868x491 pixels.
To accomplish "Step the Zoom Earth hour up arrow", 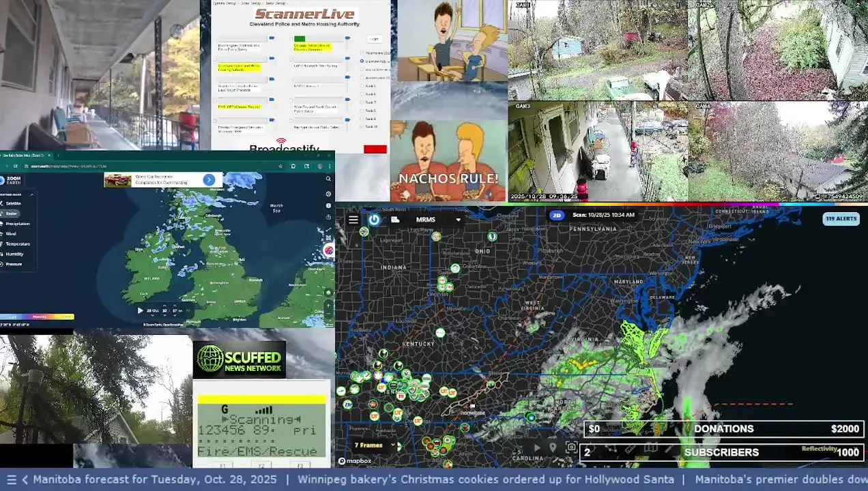I will [x=164, y=305].
